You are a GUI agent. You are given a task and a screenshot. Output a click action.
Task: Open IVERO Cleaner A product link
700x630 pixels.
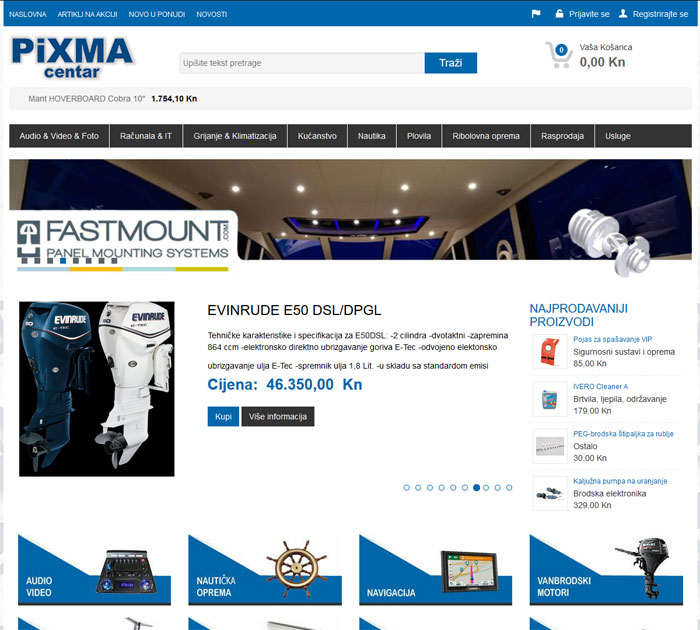click(600, 387)
